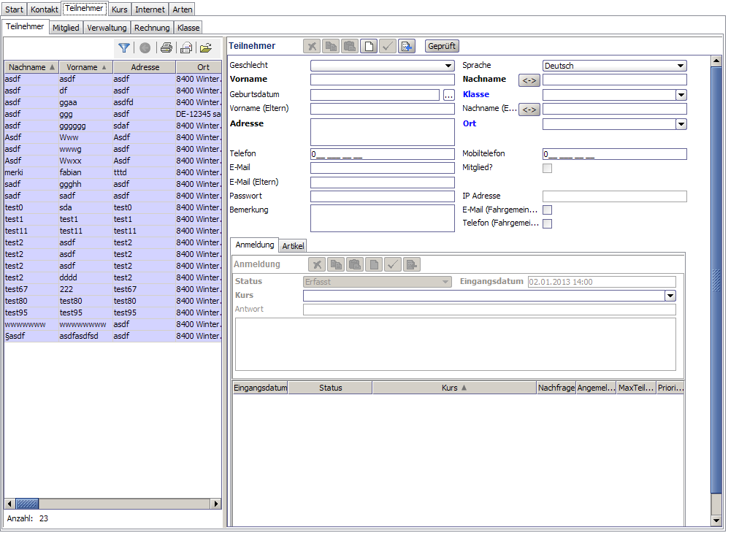
Task: Open the print preview icon
Action: pyautogui.click(x=187, y=47)
